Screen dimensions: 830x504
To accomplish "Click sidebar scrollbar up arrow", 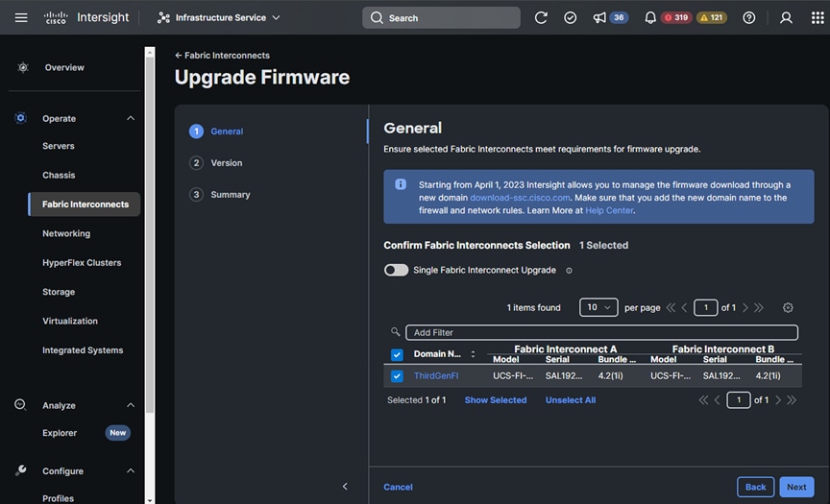I will coord(150,52).
